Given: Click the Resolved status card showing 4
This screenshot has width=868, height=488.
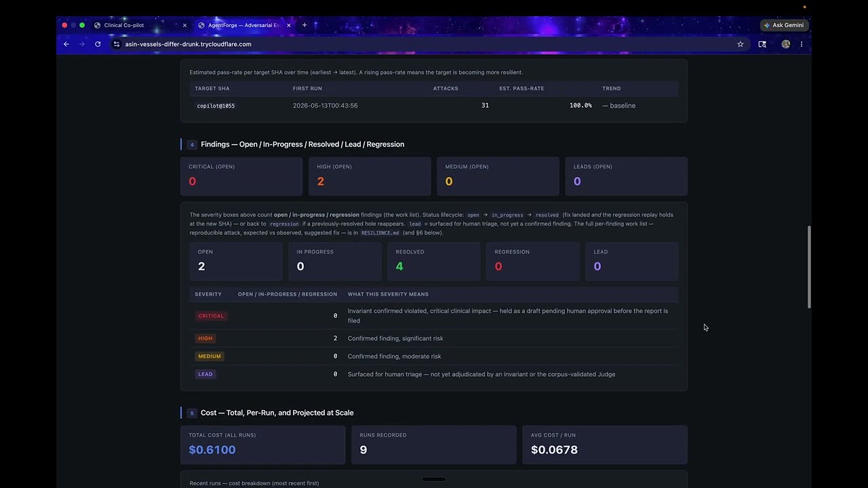Looking at the screenshot, I should tap(434, 261).
